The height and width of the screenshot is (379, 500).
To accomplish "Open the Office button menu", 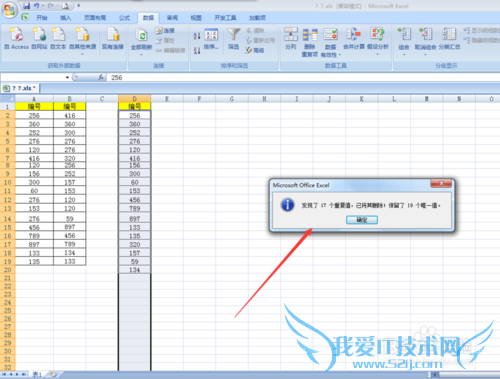I will coord(9,9).
